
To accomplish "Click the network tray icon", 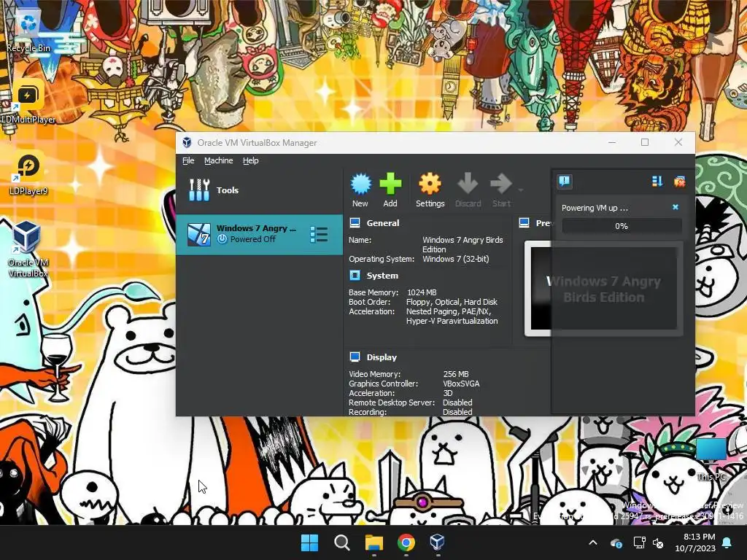I will [639, 542].
